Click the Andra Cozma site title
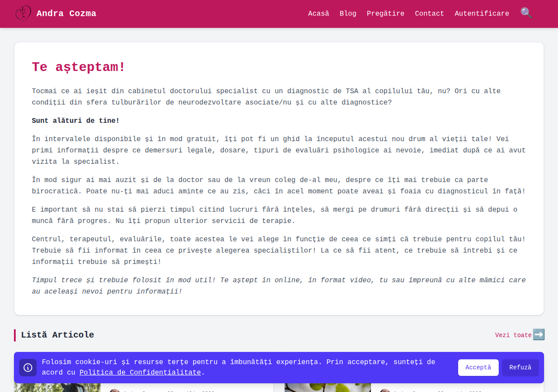 66,14
